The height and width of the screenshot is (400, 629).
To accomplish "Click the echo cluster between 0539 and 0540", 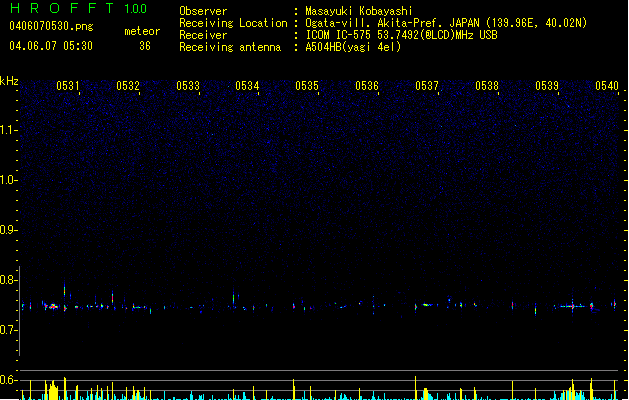I will pos(574,307).
